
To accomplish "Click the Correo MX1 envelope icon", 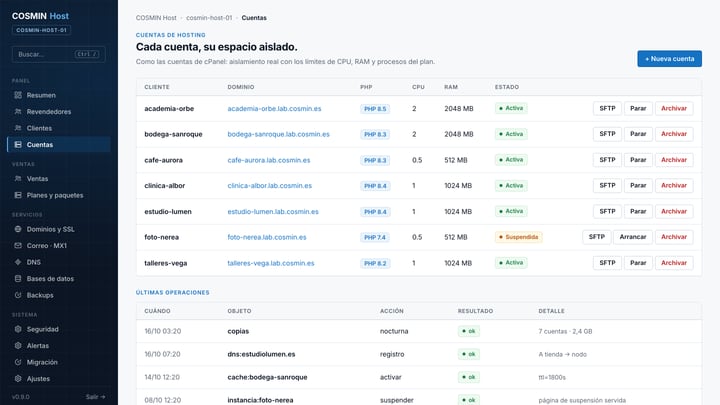I will point(18,246).
